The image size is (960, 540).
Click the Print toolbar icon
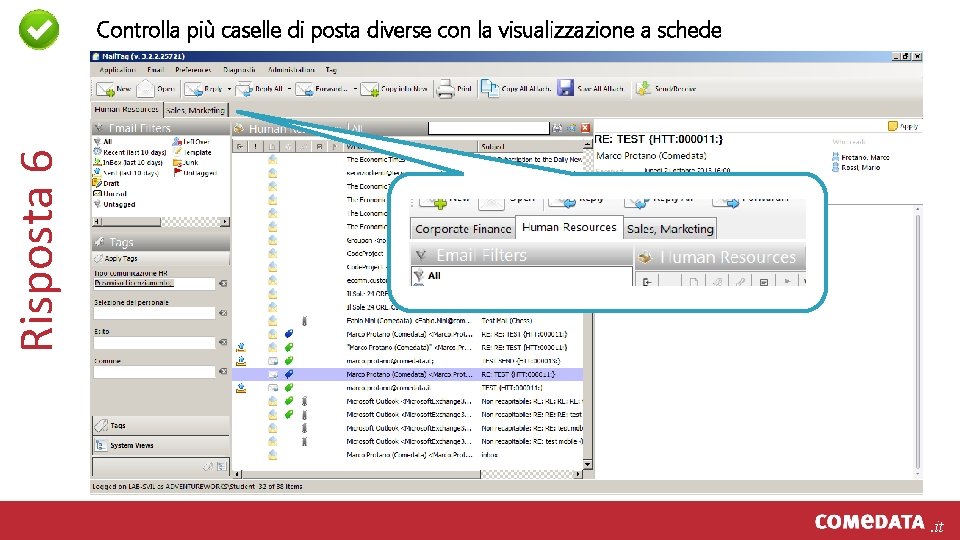(x=445, y=89)
